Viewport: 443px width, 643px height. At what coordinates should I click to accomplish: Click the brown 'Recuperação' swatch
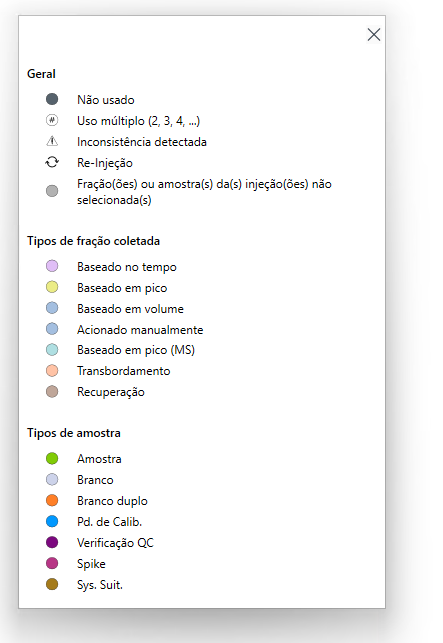[x=52, y=392]
